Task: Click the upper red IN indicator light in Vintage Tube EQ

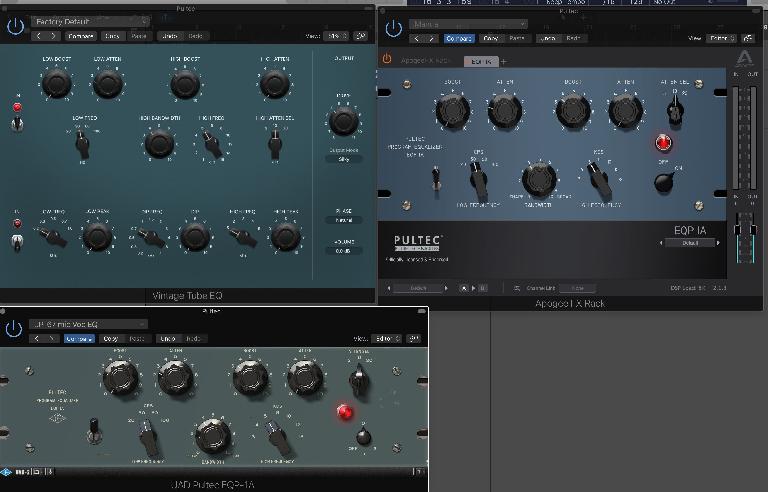Action: (17, 107)
